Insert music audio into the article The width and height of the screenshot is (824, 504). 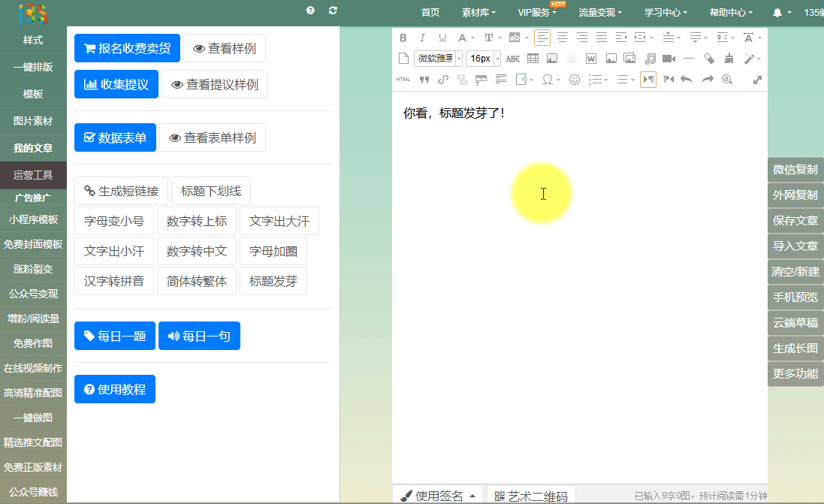point(650,59)
